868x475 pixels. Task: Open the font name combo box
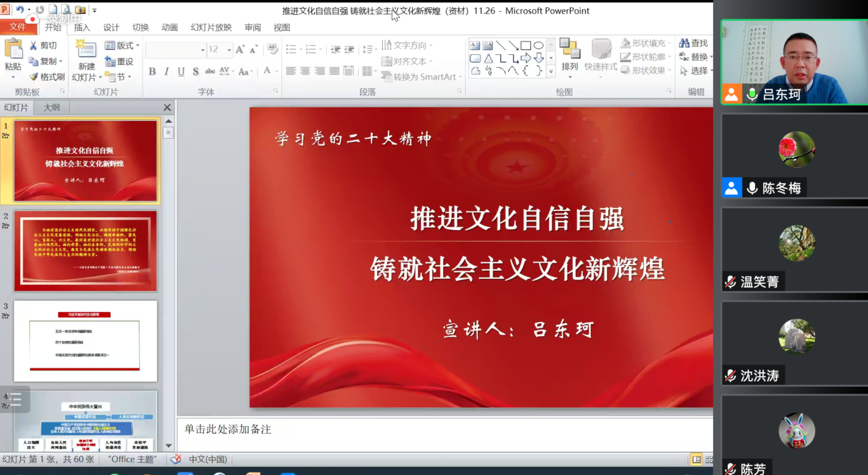coord(176,50)
